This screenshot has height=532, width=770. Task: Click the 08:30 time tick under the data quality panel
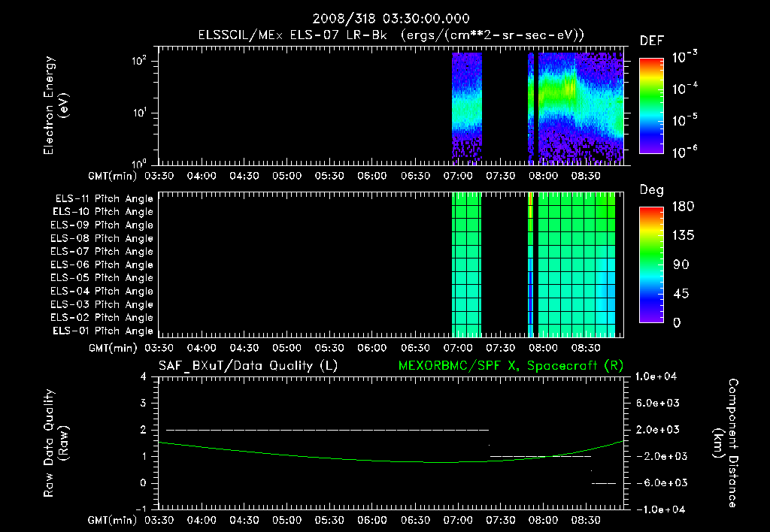coord(586,520)
